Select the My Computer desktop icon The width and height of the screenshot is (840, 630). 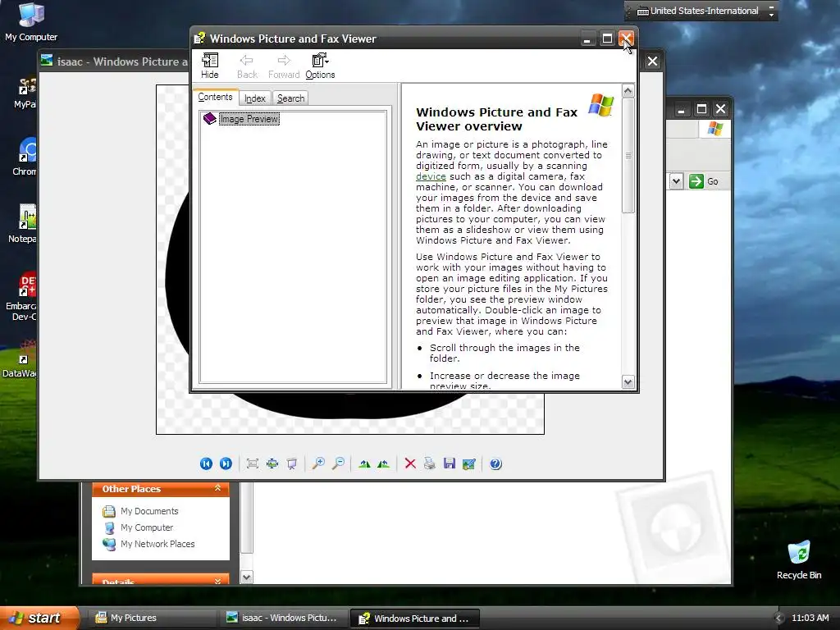pyautogui.click(x=31, y=21)
